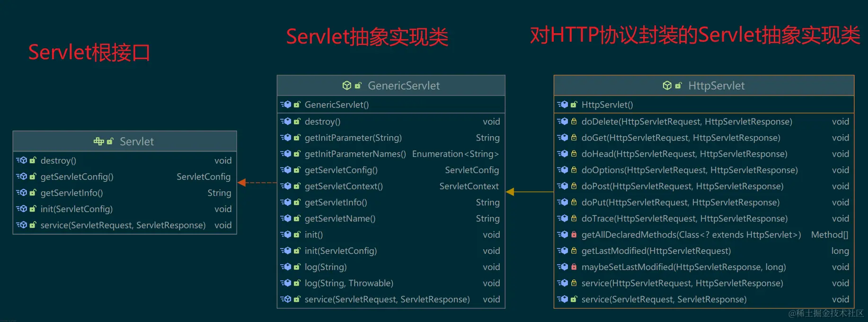The height and width of the screenshot is (322, 868).
Task: Click method icon of doDelete row
Action: (x=563, y=122)
